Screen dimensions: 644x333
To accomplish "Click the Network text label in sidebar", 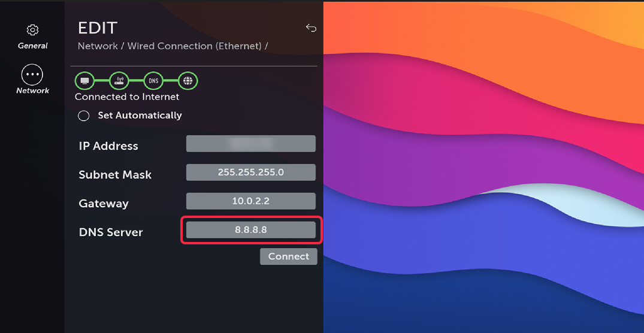I will 33,90.
